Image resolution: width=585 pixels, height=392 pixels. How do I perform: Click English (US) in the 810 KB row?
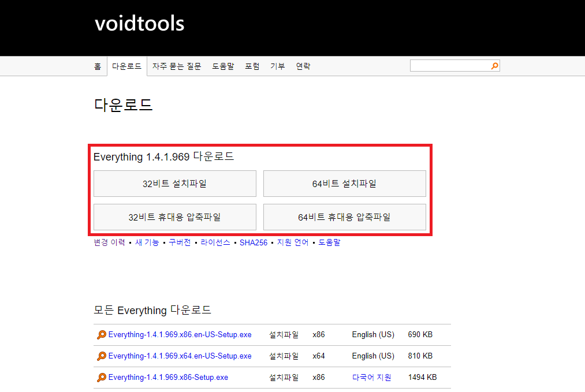(373, 356)
